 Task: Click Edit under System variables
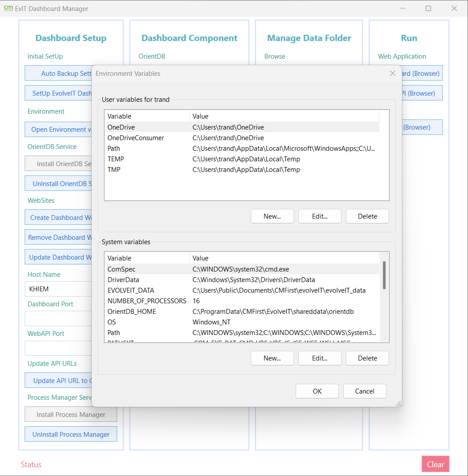(320, 358)
